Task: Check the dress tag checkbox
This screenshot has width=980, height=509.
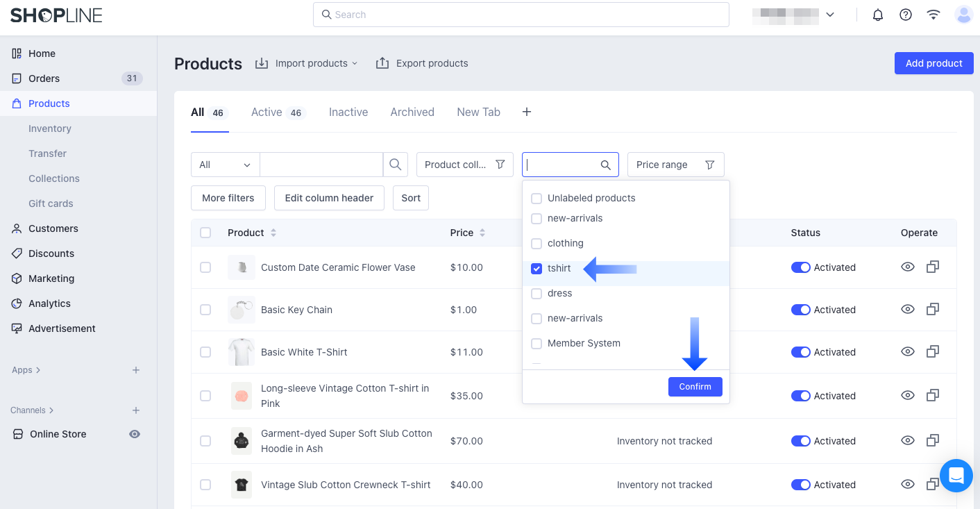Action: [537, 294]
